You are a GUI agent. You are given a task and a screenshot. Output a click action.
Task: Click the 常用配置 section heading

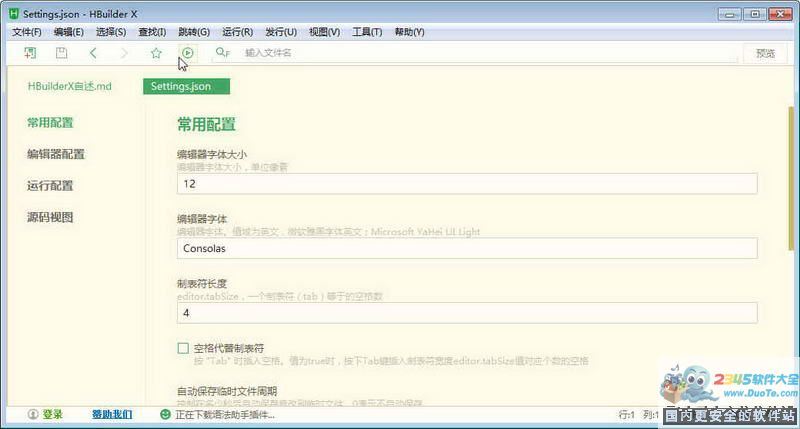pyautogui.click(x=206, y=124)
